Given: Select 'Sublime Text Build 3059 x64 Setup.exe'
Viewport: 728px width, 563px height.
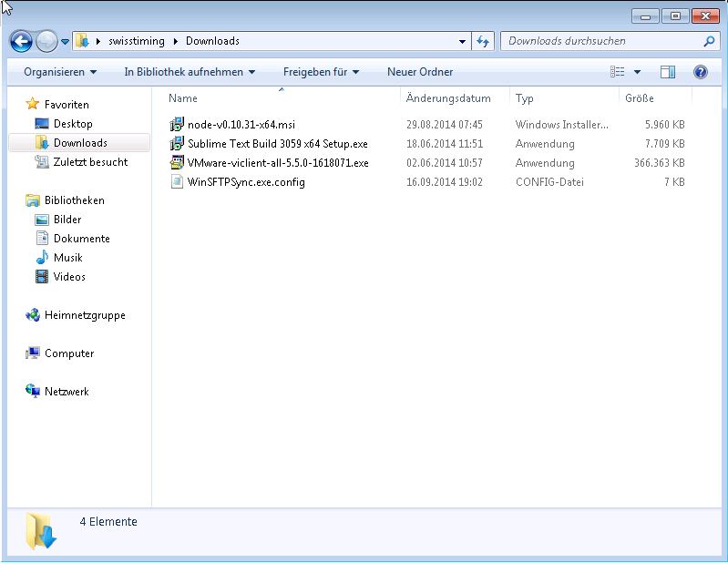Looking at the screenshot, I should coord(278,144).
